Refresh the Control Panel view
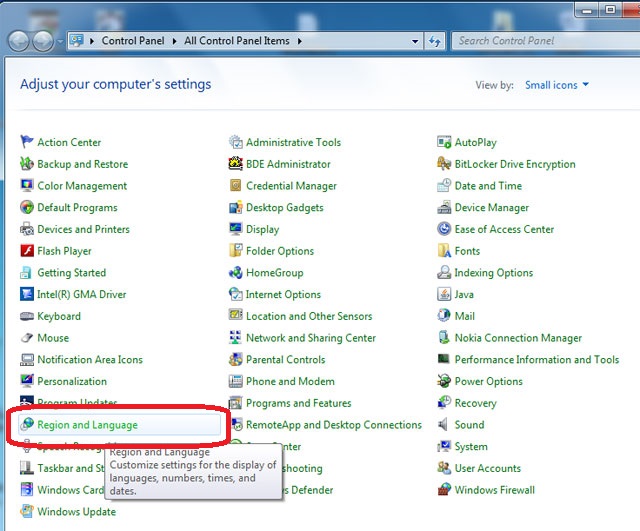This screenshot has width=640, height=531. pos(435,41)
